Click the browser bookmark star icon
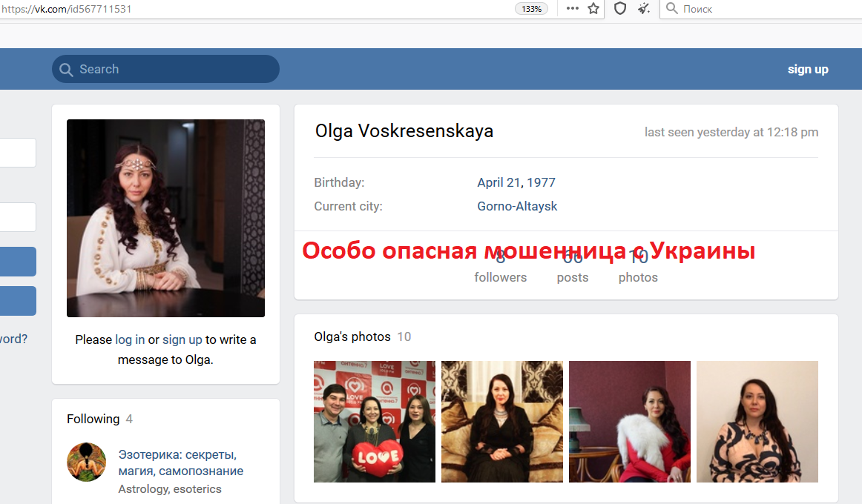 click(593, 9)
